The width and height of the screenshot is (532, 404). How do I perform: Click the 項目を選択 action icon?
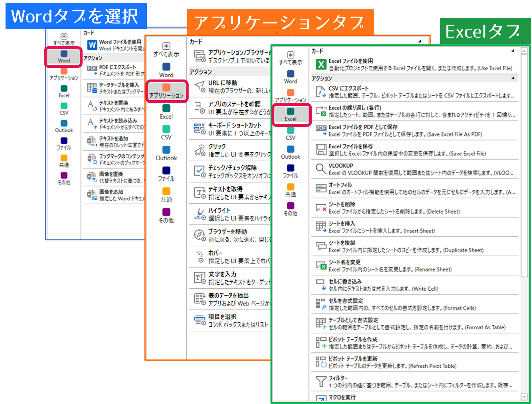(200, 320)
